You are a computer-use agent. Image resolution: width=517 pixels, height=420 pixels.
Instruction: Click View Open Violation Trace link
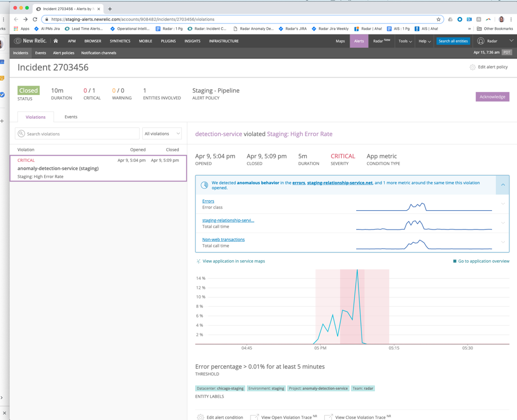[286, 417]
